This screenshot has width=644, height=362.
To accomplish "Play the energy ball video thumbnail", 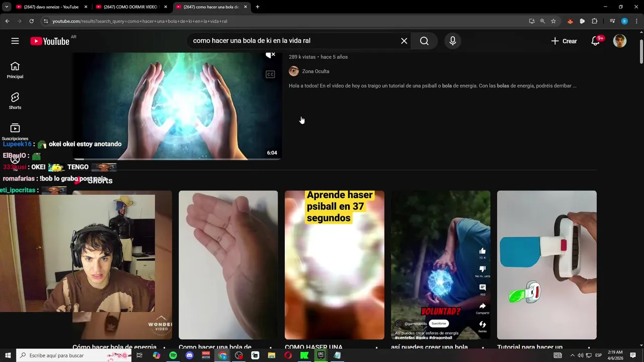I will tap(177, 106).
